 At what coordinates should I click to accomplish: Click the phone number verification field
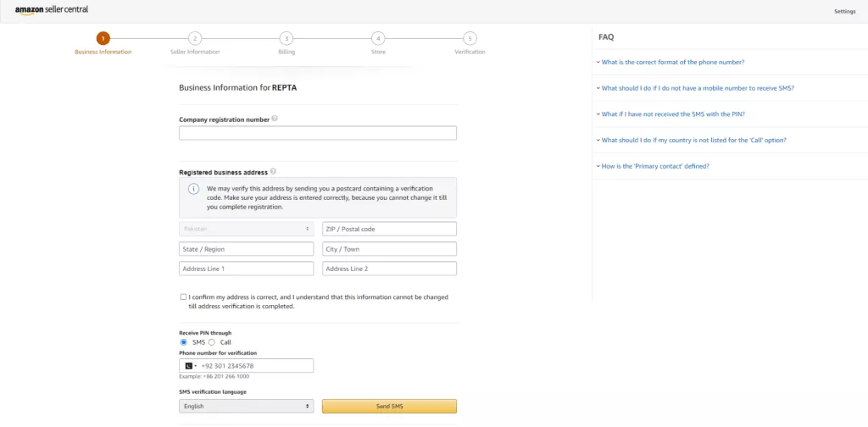click(x=247, y=366)
